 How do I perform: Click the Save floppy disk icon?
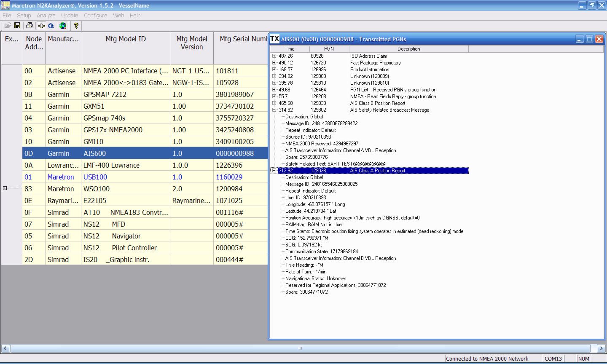tap(17, 26)
